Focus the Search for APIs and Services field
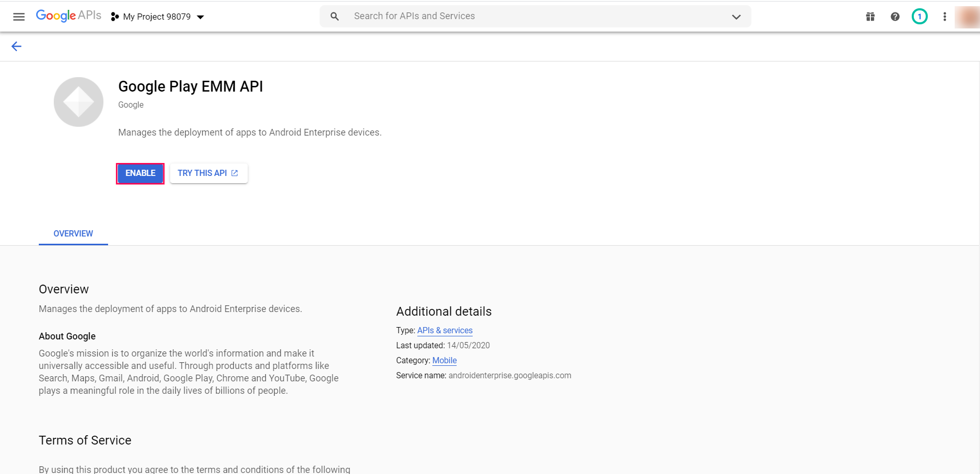 (535, 16)
